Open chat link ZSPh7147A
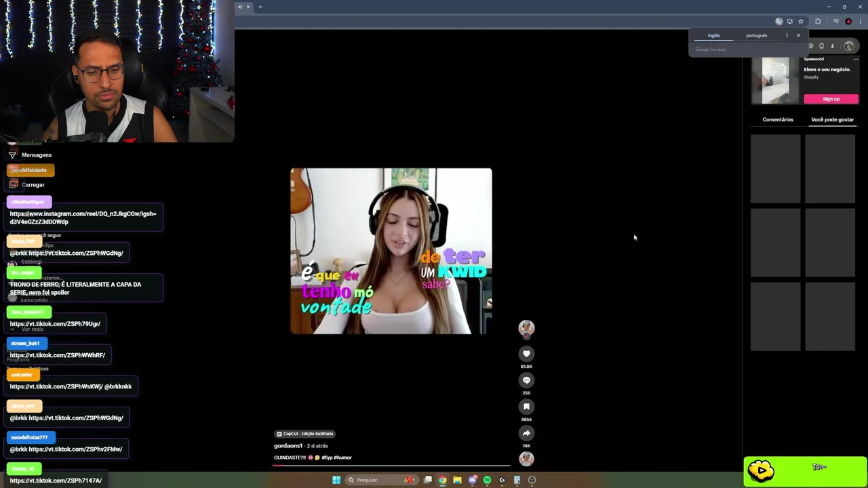This screenshot has width=868, height=488. coord(56,481)
